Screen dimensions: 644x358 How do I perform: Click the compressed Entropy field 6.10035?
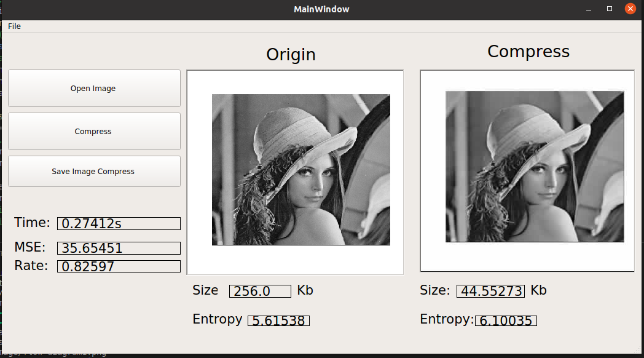coord(506,320)
